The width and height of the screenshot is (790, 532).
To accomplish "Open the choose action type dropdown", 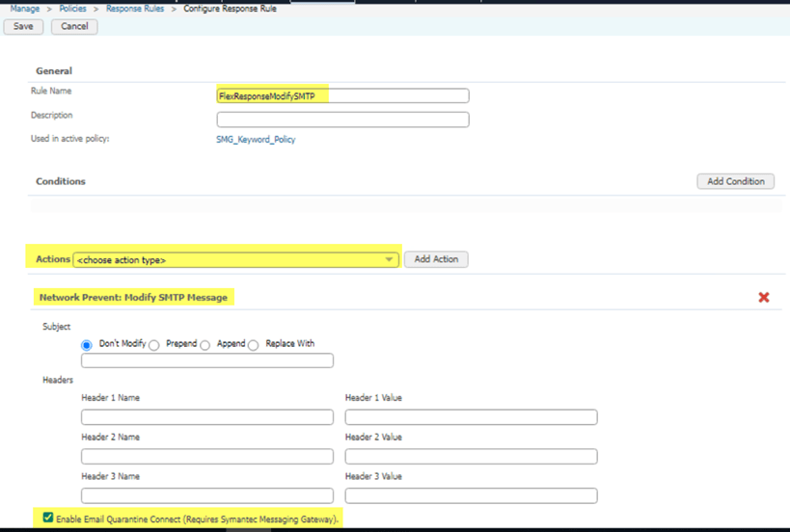I will coord(235,259).
